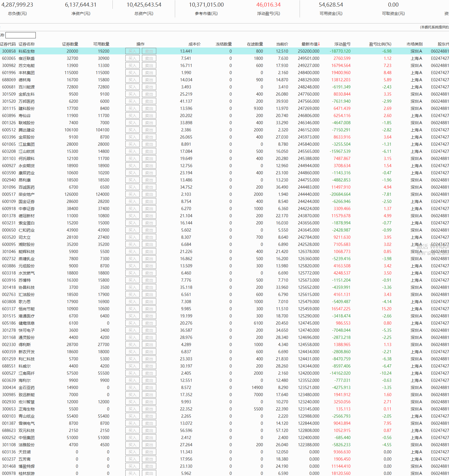Image resolution: width=449 pixels, height=476 pixels.
Task: Click the 市场类别 column header
Action: tap(414, 44)
